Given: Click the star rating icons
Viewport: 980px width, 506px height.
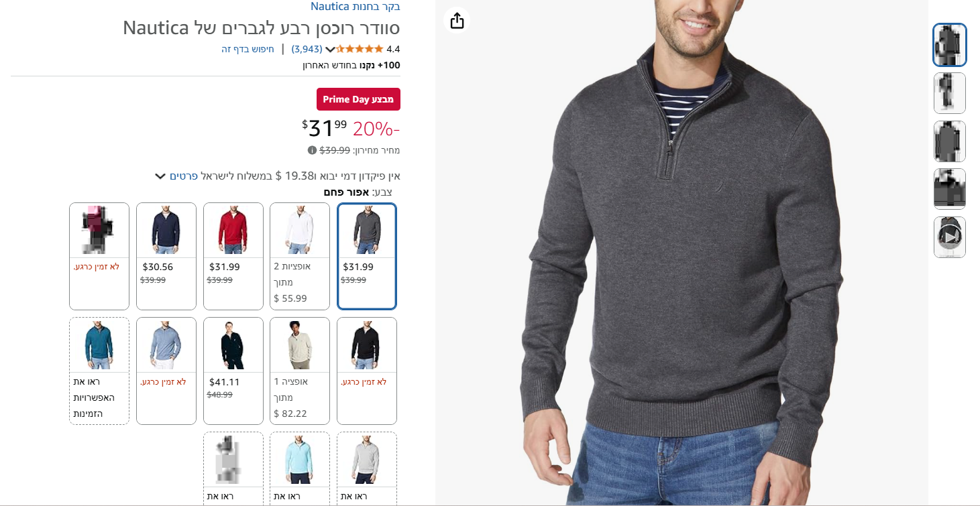Looking at the screenshot, I should 360,49.
